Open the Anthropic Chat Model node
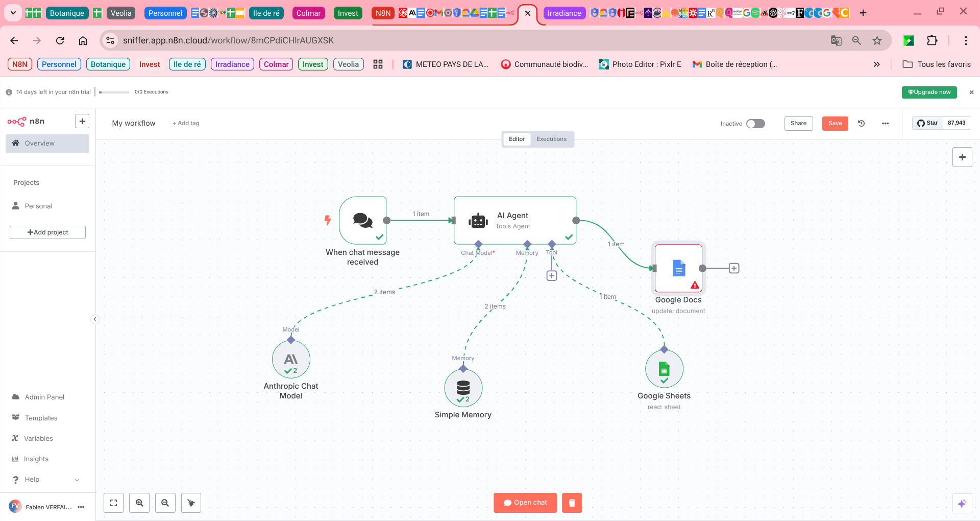This screenshot has height=521, width=980. click(x=291, y=360)
